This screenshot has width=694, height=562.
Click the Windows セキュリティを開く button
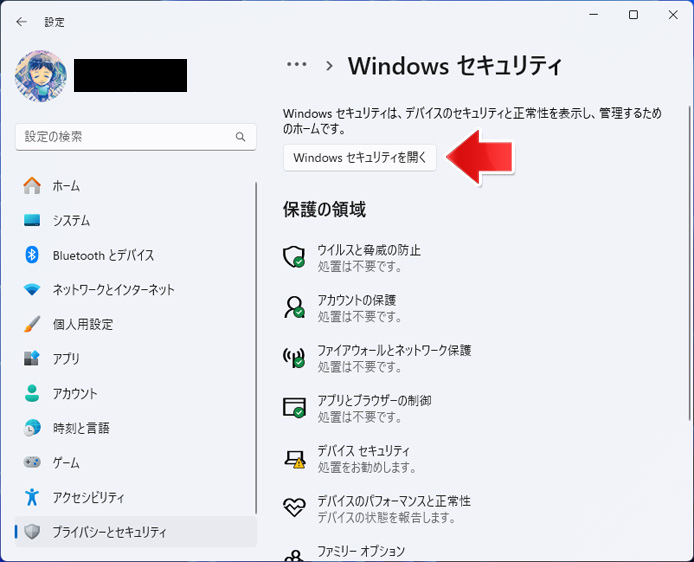point(360,158)
